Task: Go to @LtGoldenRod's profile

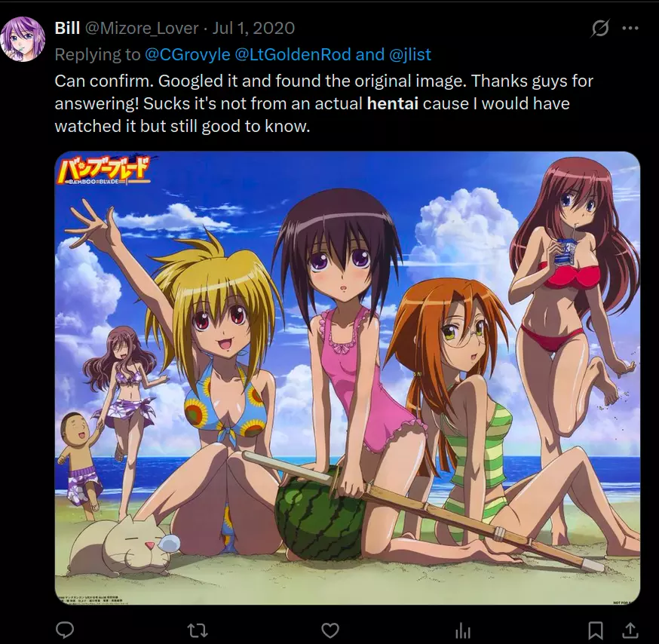Action: coord(293,54)
